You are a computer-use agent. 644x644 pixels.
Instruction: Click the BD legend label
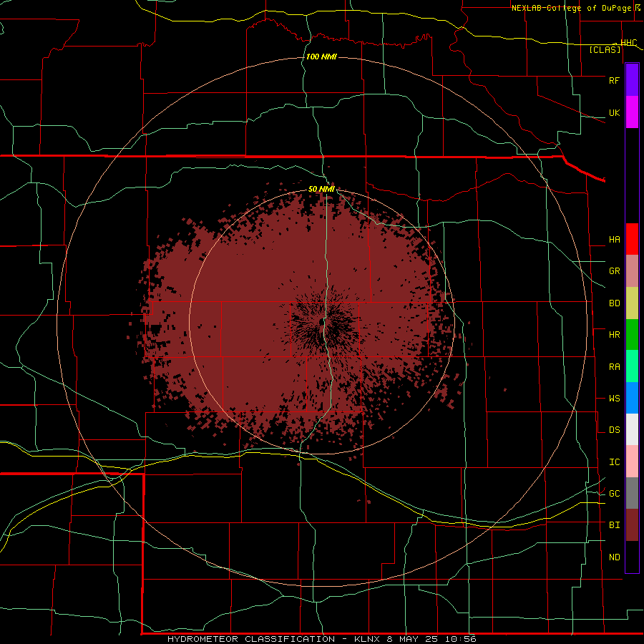614,303
